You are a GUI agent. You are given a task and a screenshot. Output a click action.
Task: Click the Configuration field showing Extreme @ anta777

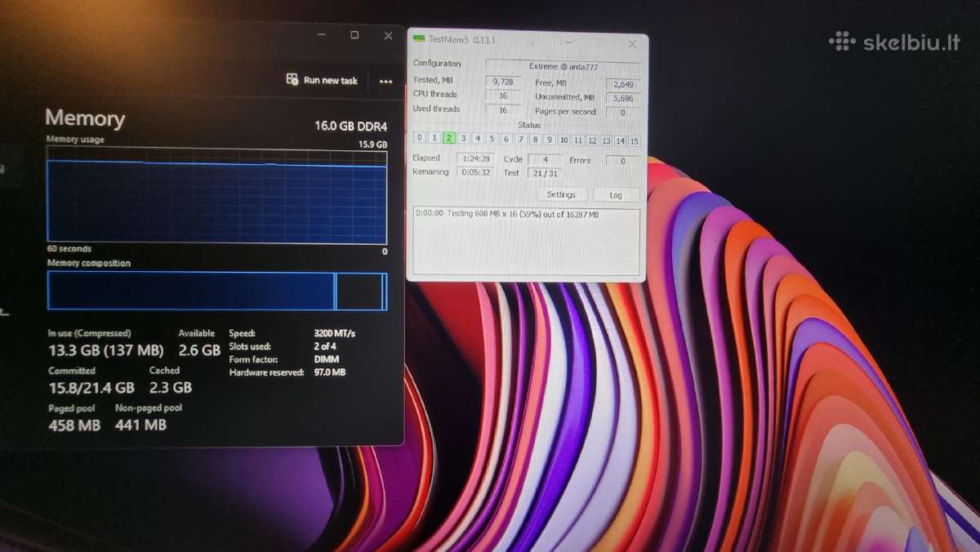click(x=563, y=65)
